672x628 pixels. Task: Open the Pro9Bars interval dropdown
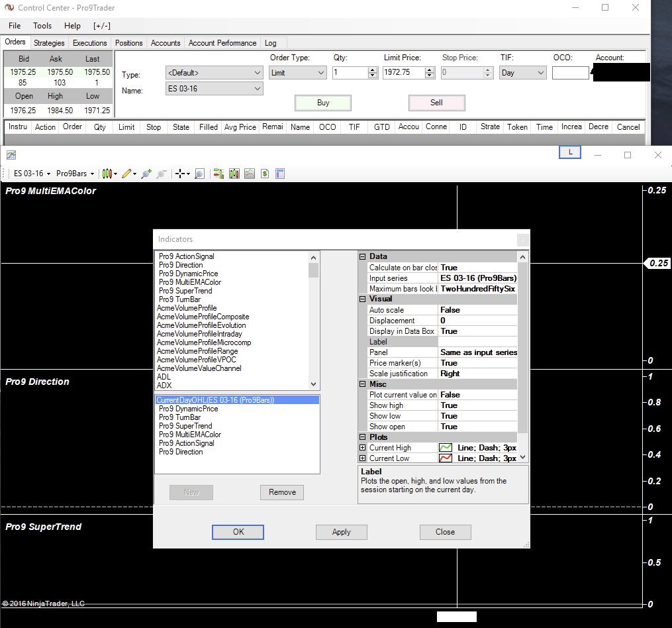[x=75, y=174]
